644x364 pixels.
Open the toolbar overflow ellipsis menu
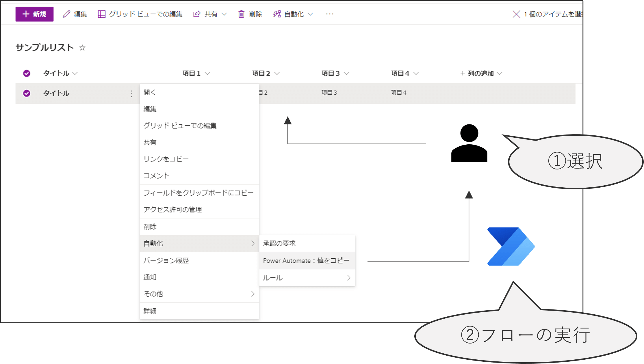[330, 14]
